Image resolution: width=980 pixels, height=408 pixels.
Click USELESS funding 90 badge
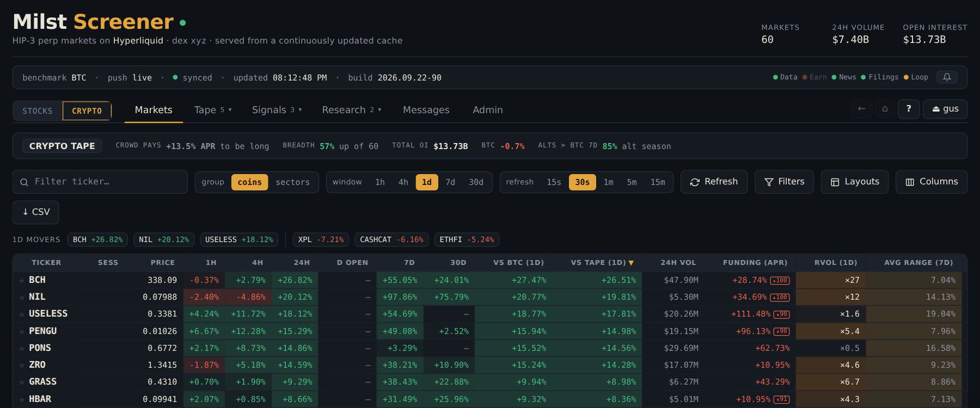coord(781,314)
